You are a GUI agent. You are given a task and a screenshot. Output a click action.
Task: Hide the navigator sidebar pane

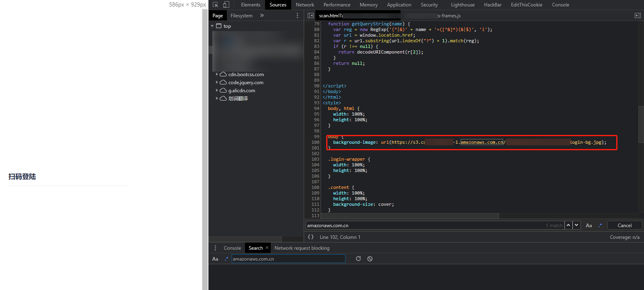(311, 16)
